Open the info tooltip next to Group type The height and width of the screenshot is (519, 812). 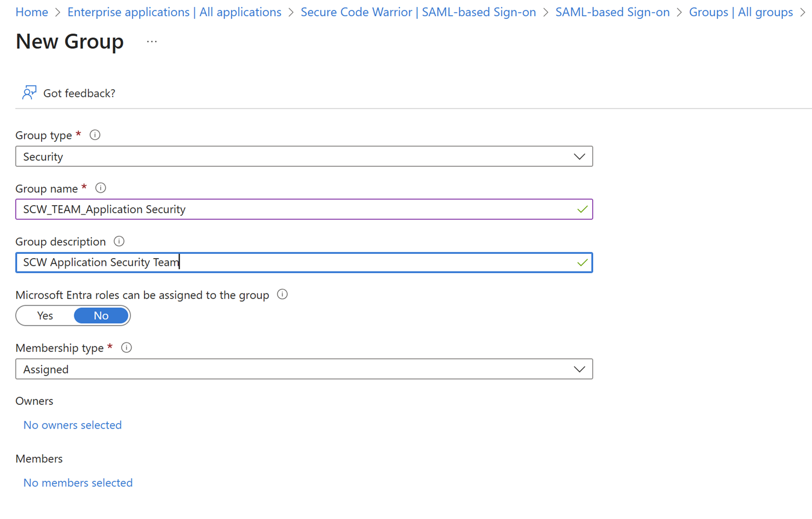coord(95,135)
